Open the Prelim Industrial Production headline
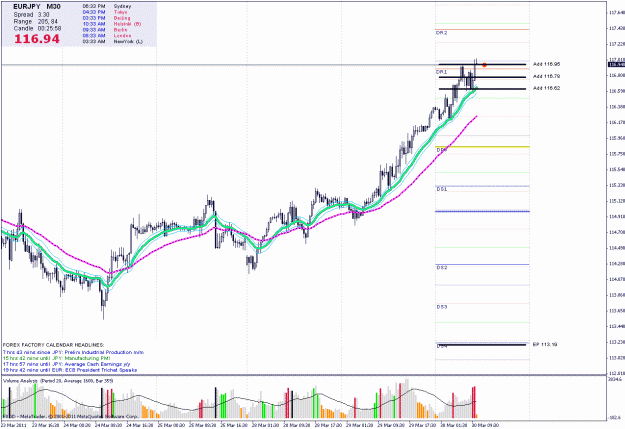 73,352
